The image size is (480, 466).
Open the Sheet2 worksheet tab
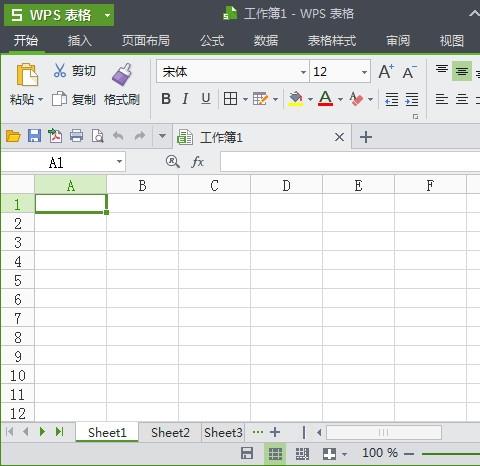click(x=170, y=433)
